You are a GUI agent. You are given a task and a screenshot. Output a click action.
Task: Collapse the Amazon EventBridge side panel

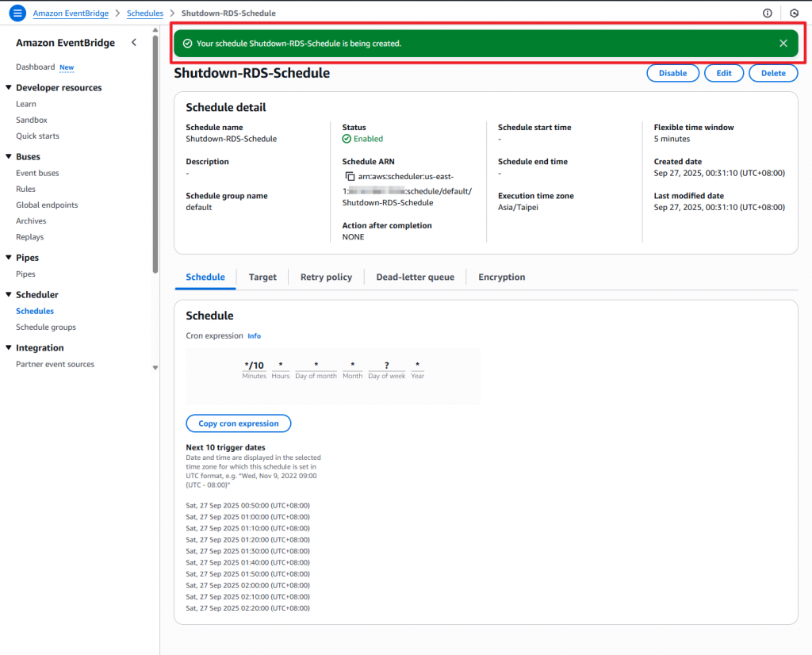[134, 43]
